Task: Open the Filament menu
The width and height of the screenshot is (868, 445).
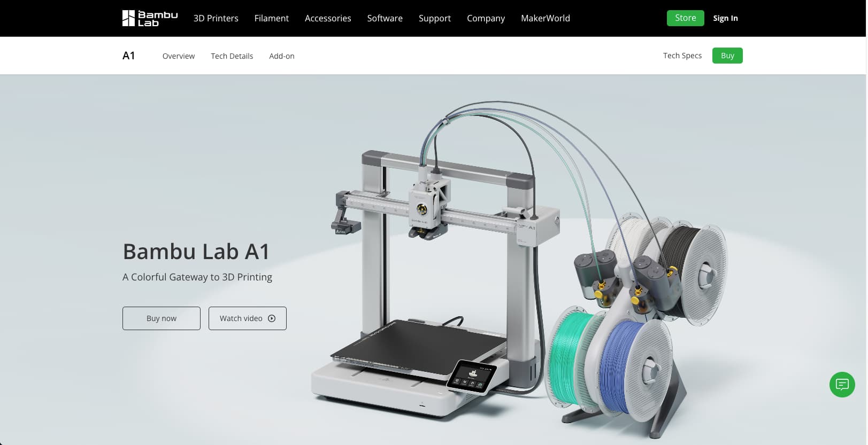Action: (272, 18)
